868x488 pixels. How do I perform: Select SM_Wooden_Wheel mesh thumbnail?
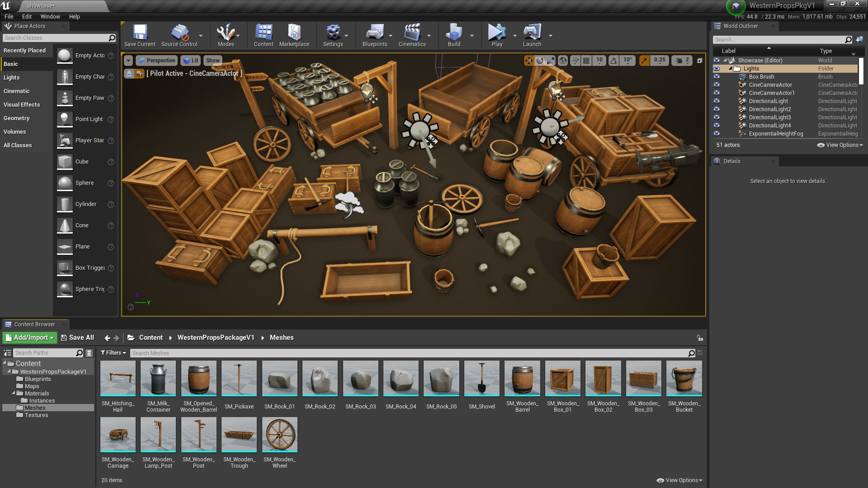pos(279,435)
